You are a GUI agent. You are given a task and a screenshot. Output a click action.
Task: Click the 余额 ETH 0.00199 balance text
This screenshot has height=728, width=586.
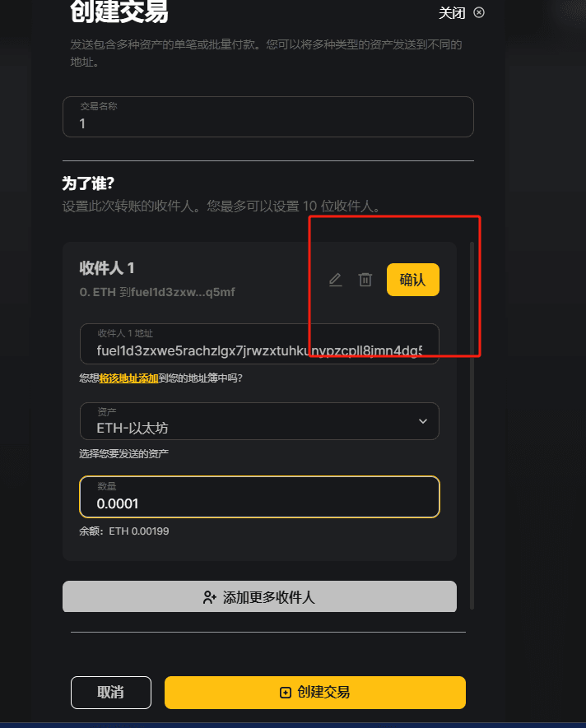(124, 531)
